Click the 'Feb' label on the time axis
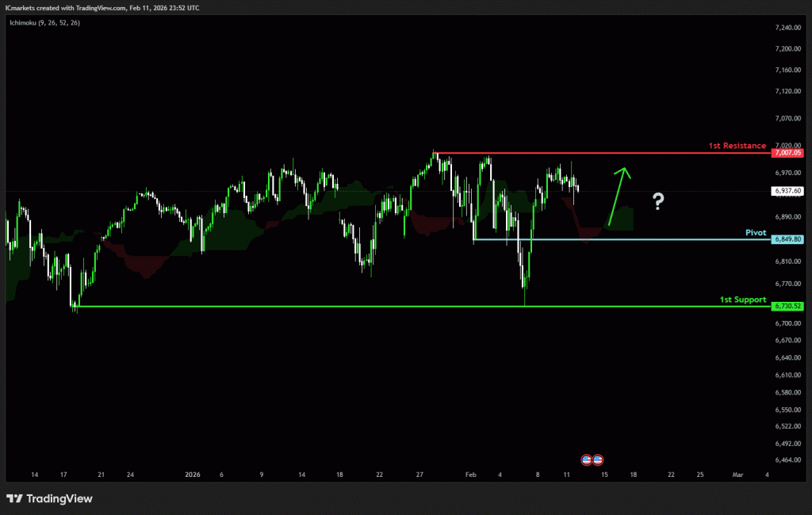The image size is (812, 515). 470,475
